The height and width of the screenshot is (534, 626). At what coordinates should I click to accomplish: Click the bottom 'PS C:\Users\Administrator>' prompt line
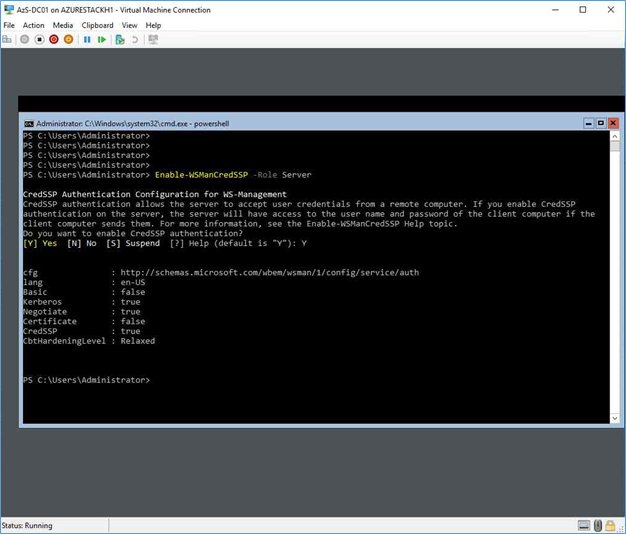point(86,380)
